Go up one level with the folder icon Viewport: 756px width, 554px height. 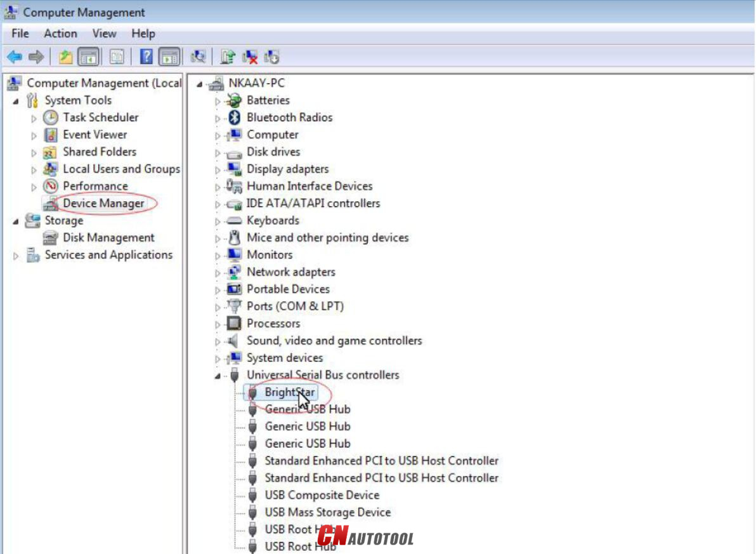(x=65, y=57)
